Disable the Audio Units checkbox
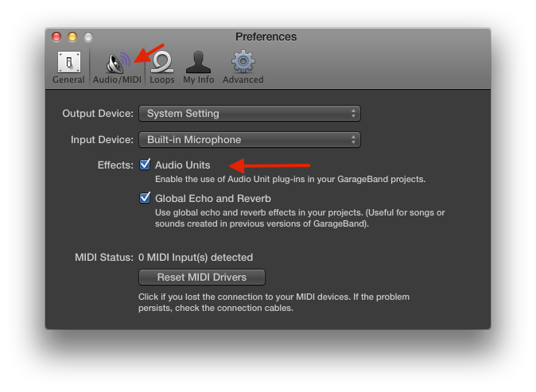 145,165
